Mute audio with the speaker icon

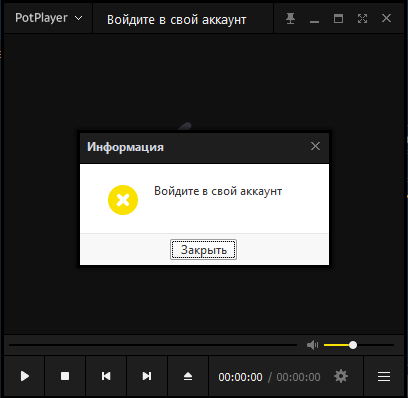(x=312, y=345)
